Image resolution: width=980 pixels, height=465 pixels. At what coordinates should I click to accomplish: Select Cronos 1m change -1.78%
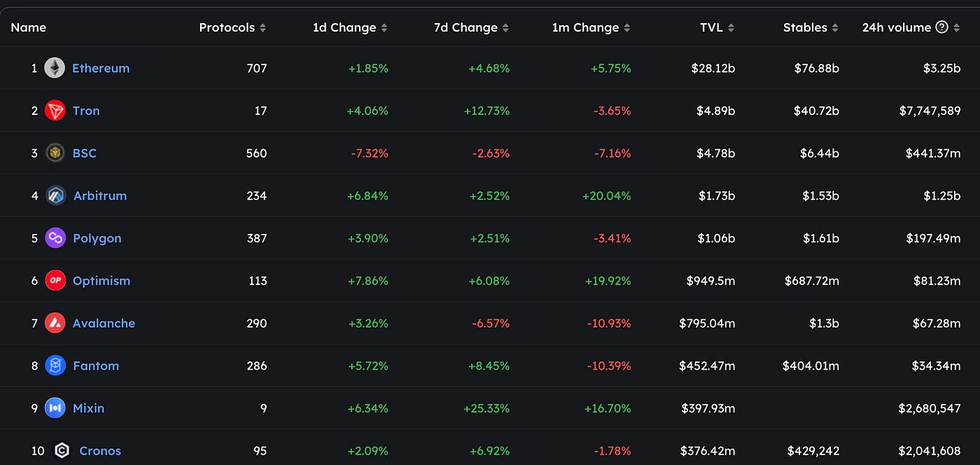point(612,450)
